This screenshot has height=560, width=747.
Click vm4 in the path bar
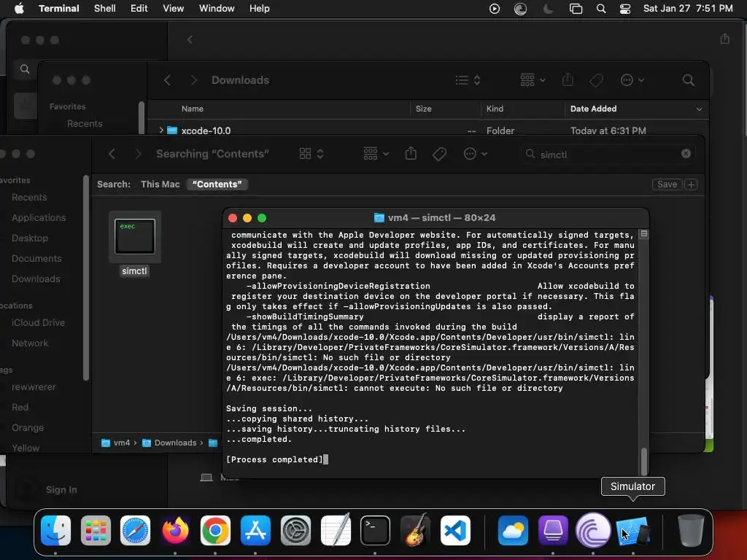(x=116, y=443)
